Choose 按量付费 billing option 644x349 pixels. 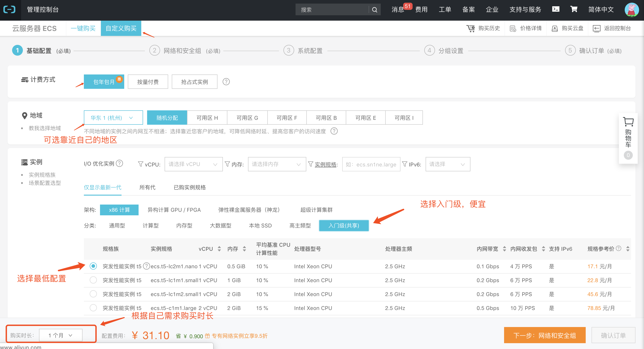(x=148, y=82)
